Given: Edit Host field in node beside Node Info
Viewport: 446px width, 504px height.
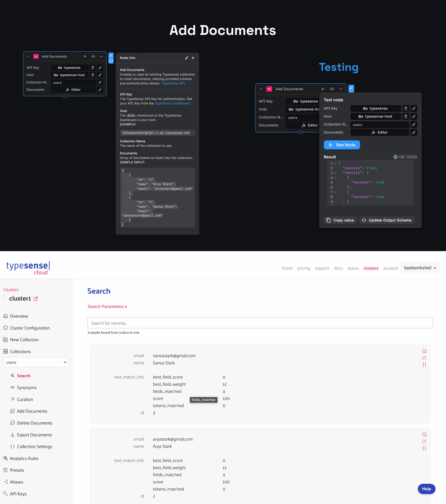Looking at the screenshot, I should click(x=100, y=75).
